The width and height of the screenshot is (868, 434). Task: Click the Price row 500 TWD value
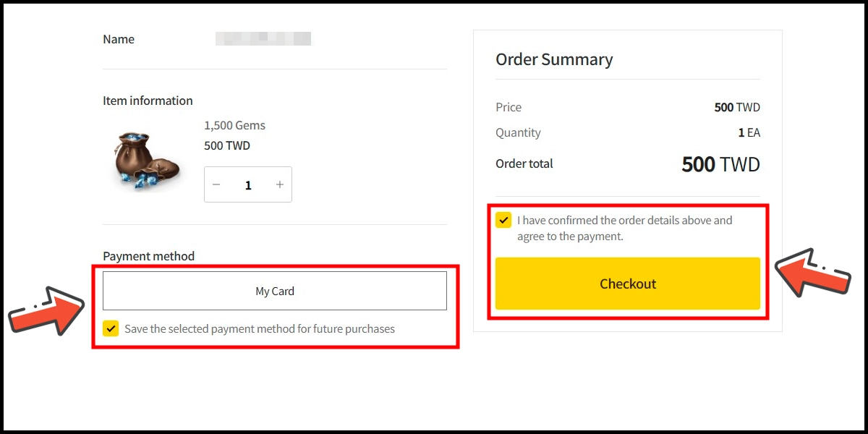(x=737, y=107)
